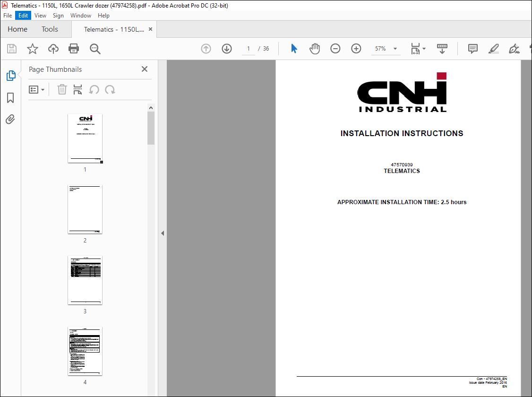Click the Fit Width page icon
Viewport: 532px width, 397px height.
(x=415, y=49)
